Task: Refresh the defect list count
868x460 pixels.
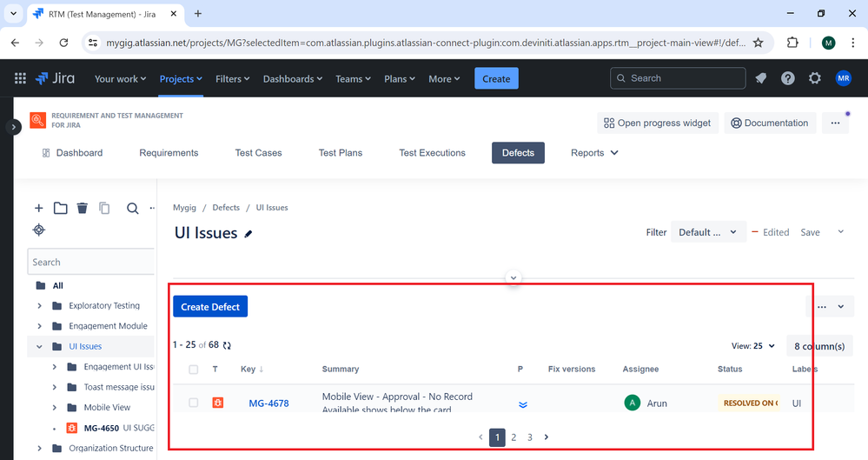Action: point(227,345)
